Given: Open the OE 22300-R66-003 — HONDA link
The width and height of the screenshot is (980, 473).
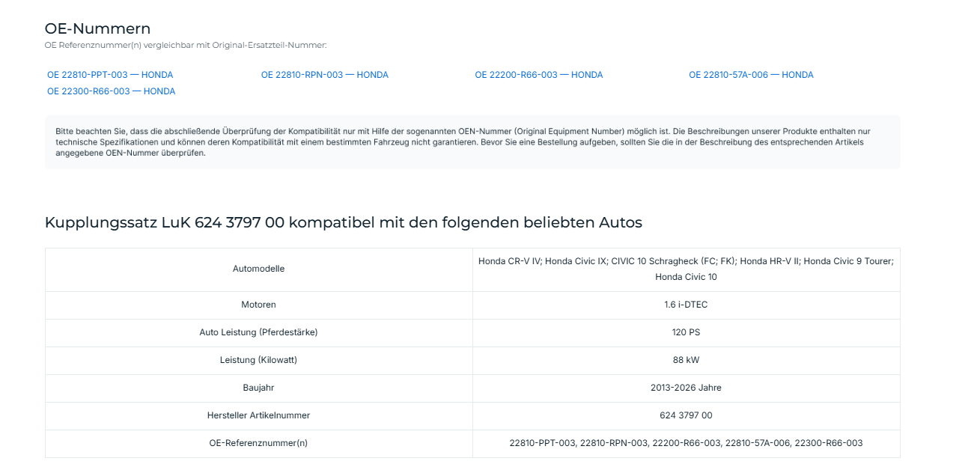Looking at the screenshot, I should click(x=112, y=91).
